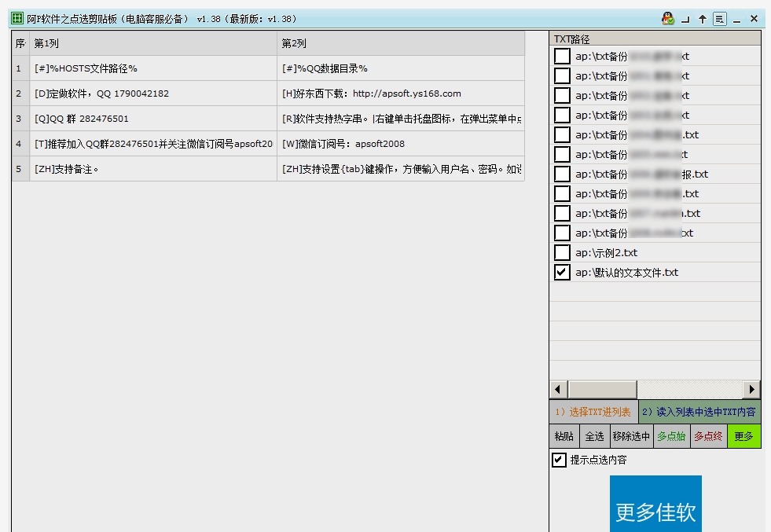Click the 全选 button

tap(594, 436)
